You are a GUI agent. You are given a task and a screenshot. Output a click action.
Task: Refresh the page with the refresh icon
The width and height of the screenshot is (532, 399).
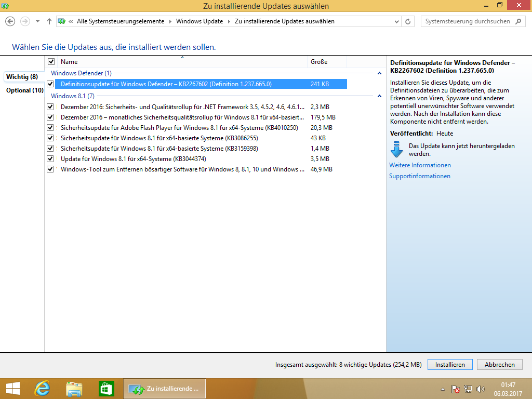tap(408, 21)
